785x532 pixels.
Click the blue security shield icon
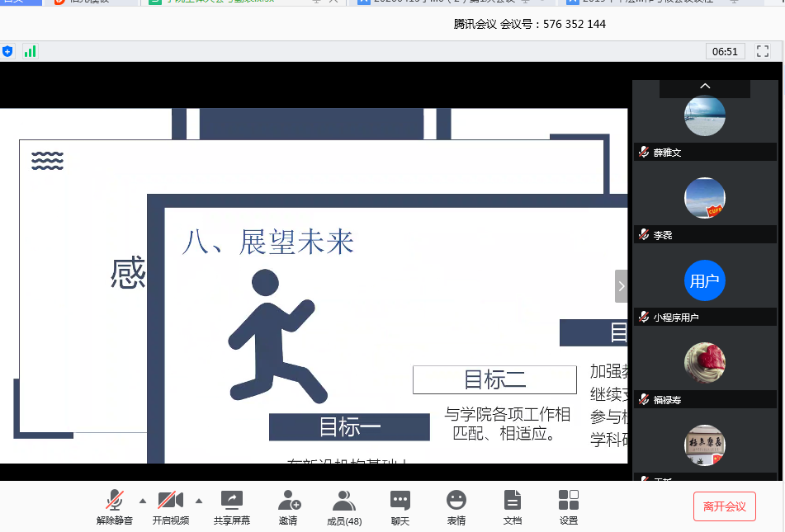[8, 51]
